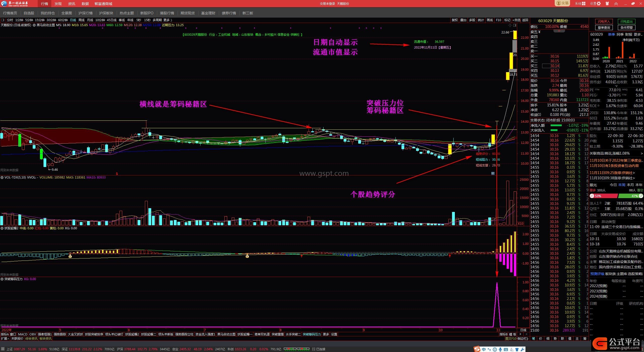Viewport: 644px width, 352px height.
Task: Select 本月 in 眼光 panel
Action: [x=630, y=185]
